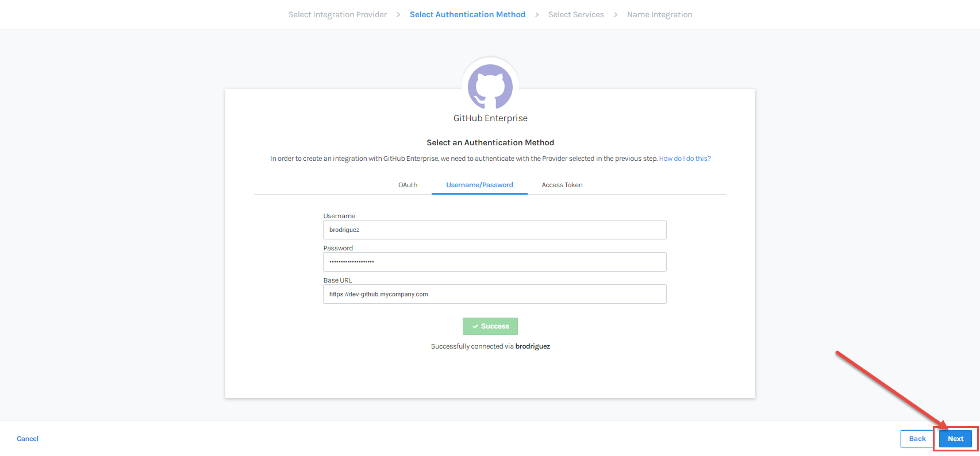This screenshot has height=456, width=980.
Task: Edit the Base URL field
Action: coord(494,294)
